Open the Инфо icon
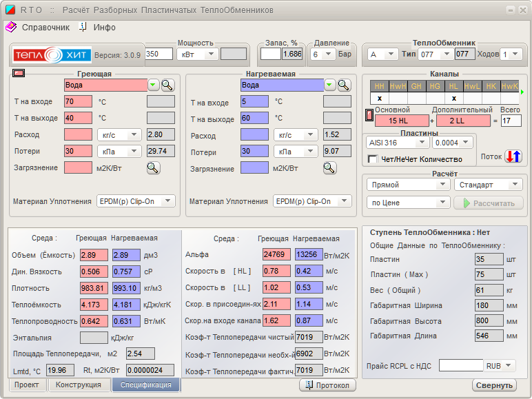Screen dimensions: 532x399 point(83,27)
